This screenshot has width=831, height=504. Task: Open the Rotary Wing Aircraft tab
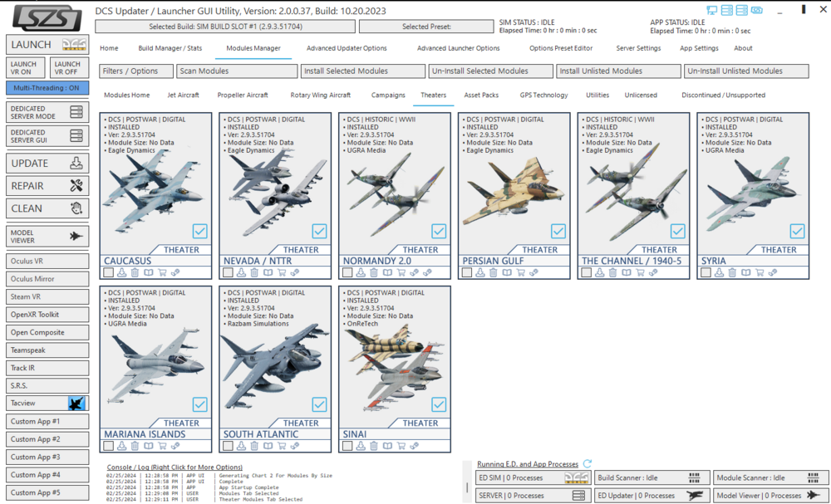(321, 95)
